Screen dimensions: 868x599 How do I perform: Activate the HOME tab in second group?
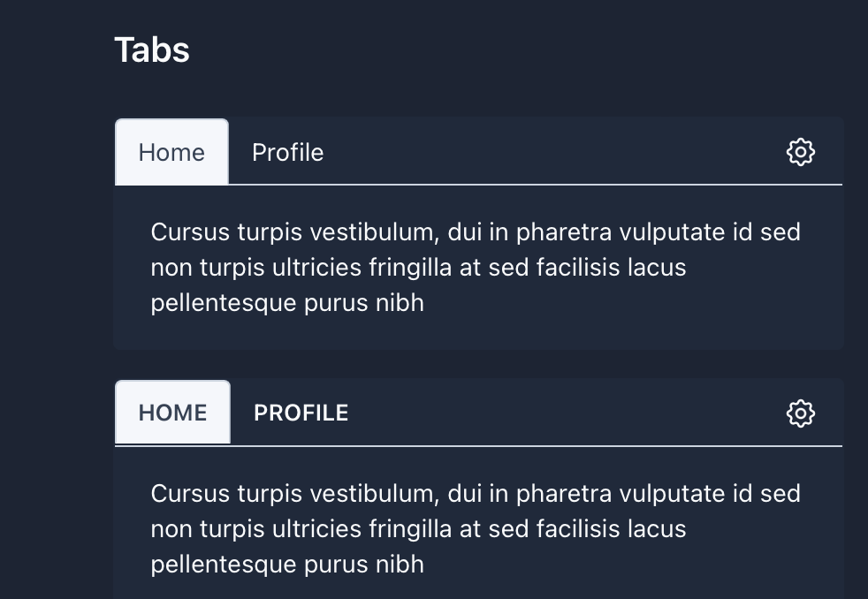coord(172,412)
